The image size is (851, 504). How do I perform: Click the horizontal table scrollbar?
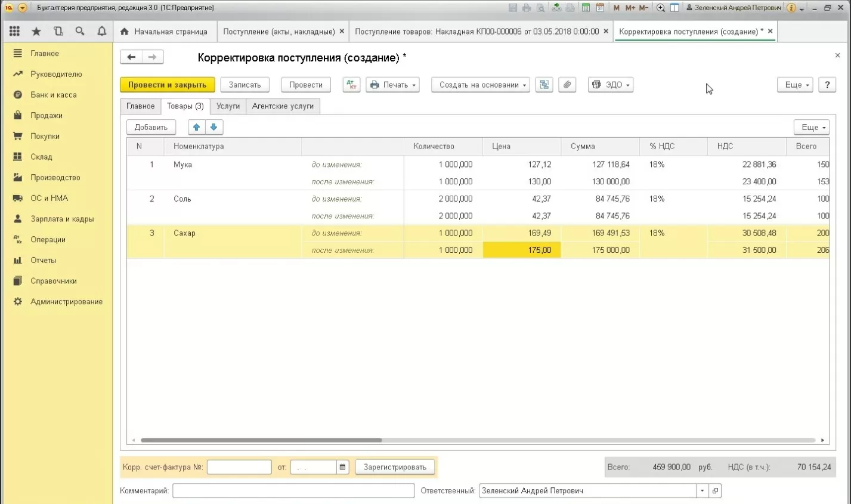point(261,440)
